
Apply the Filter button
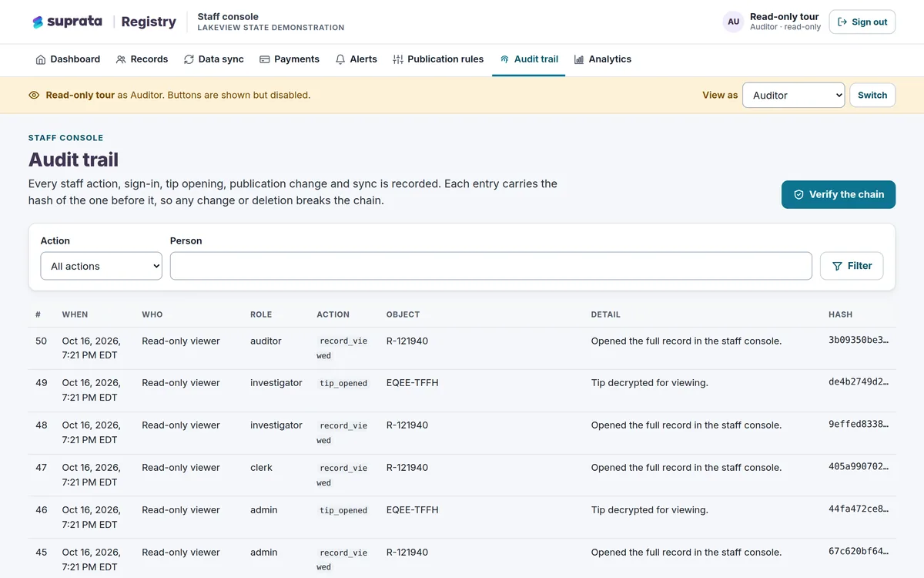(x=852, y=266)
